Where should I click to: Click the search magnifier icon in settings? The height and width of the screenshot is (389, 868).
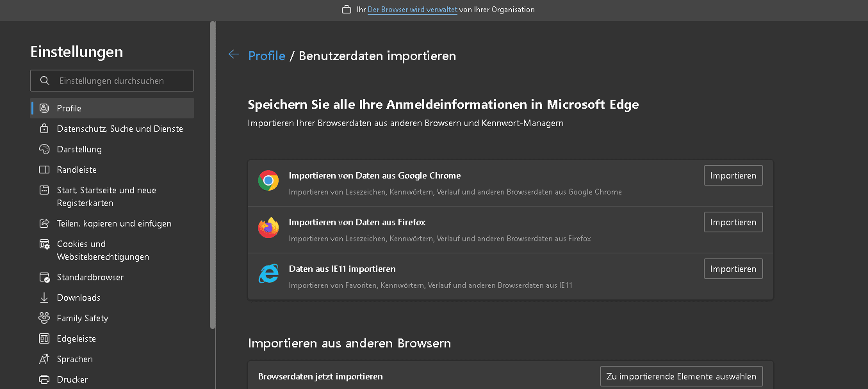point(44,81)
